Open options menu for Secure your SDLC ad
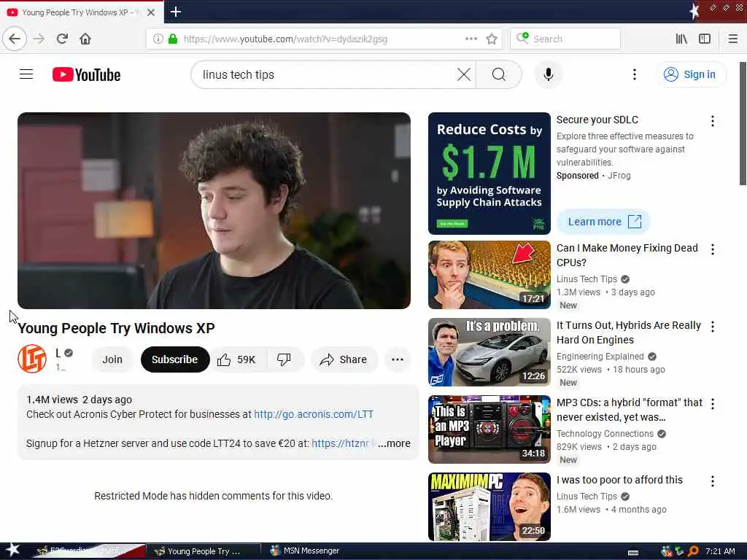The width and height of the screenshot is (747, 560). tap(712, 121)
